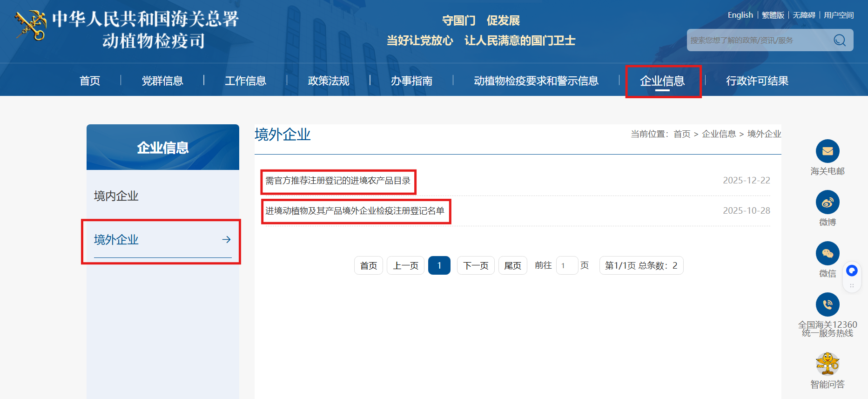The height and width of the screenshot is (399, 868).
Task: Open the Weibo (微博) icon
Action: pyautogui.click(x=827, y=203)
